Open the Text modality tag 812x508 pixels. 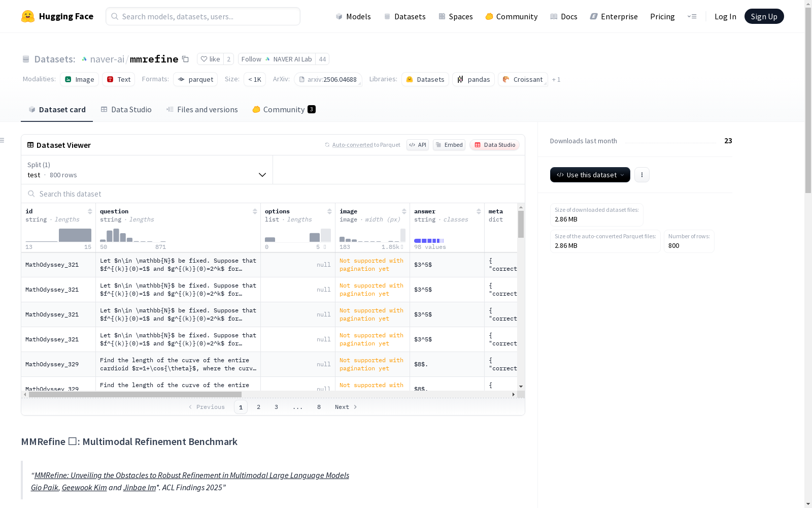click(119, 79)
